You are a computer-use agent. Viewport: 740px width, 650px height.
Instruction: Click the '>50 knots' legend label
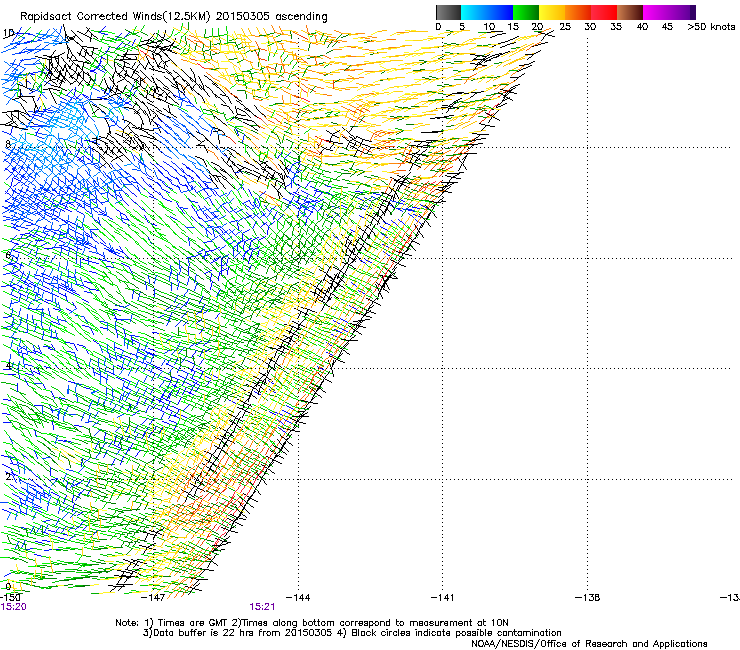(x=711, y=27)
